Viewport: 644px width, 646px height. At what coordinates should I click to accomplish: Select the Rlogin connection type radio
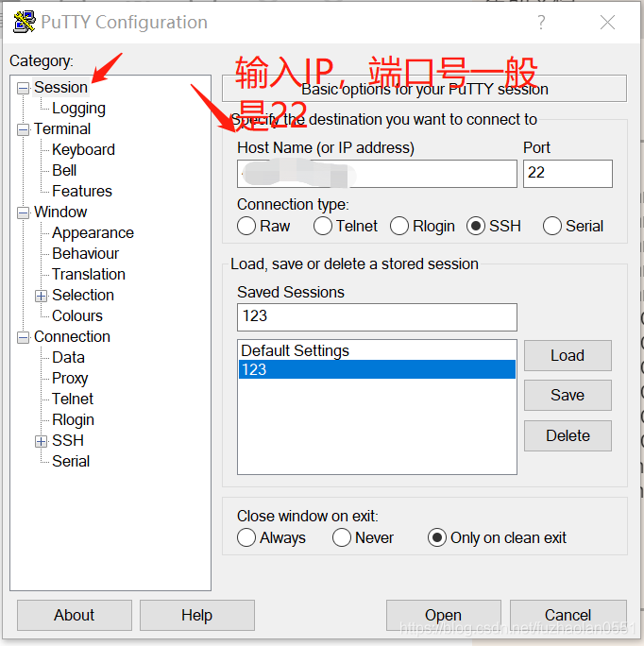pyautogui.click(x=399, y=226)
